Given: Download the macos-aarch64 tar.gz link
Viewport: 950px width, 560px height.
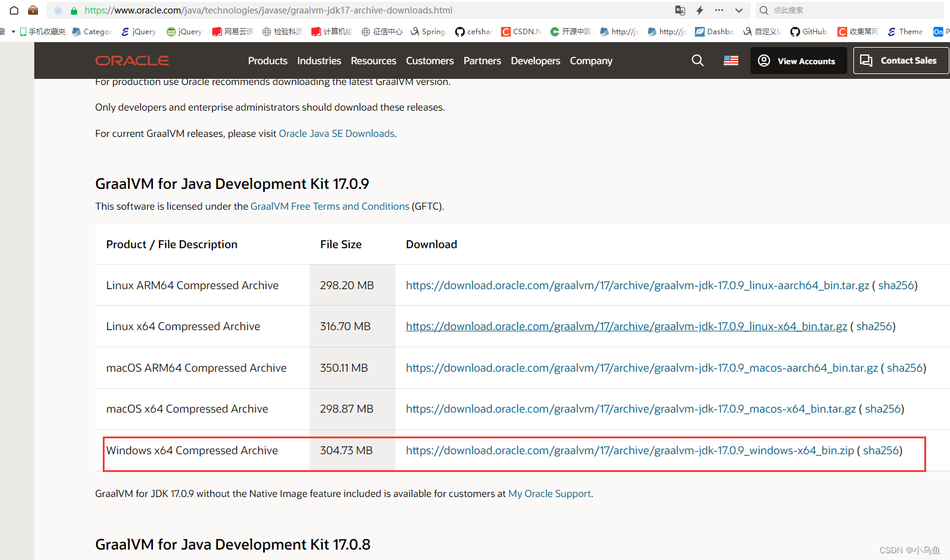Looking at the screenshot, I should [x=642, y=368].
